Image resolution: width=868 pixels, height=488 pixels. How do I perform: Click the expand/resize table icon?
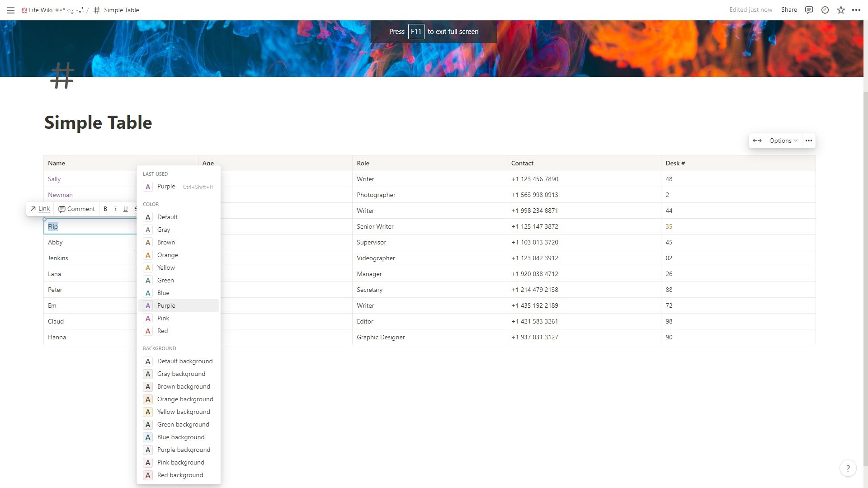coord(757,141)
